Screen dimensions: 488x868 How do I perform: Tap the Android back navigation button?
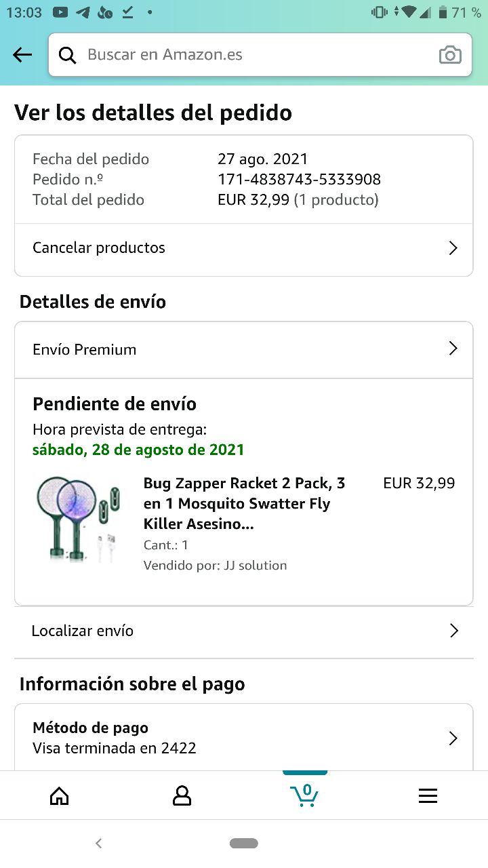click(x=99, y=843)
